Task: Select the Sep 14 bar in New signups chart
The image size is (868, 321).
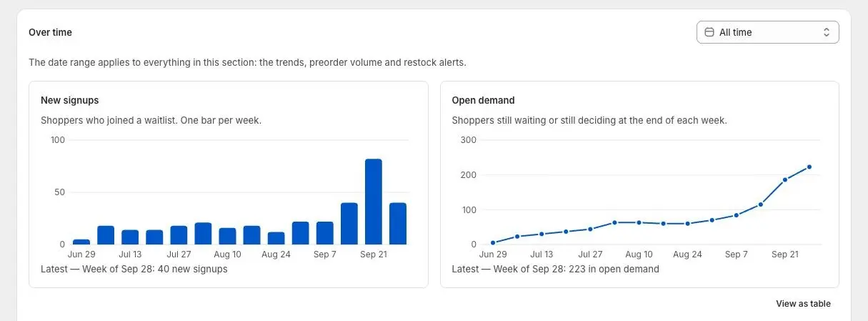Action: point(349,224)
